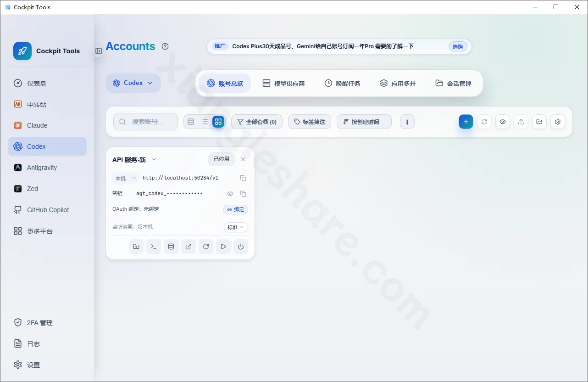588x382 pixels.
Task: Collapse the sidebar with panel toggle icon
Action: click(99, 51)
